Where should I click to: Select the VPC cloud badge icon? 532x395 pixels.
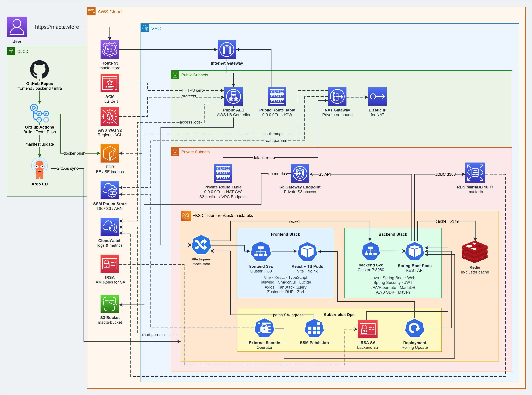tap(145, 28)
